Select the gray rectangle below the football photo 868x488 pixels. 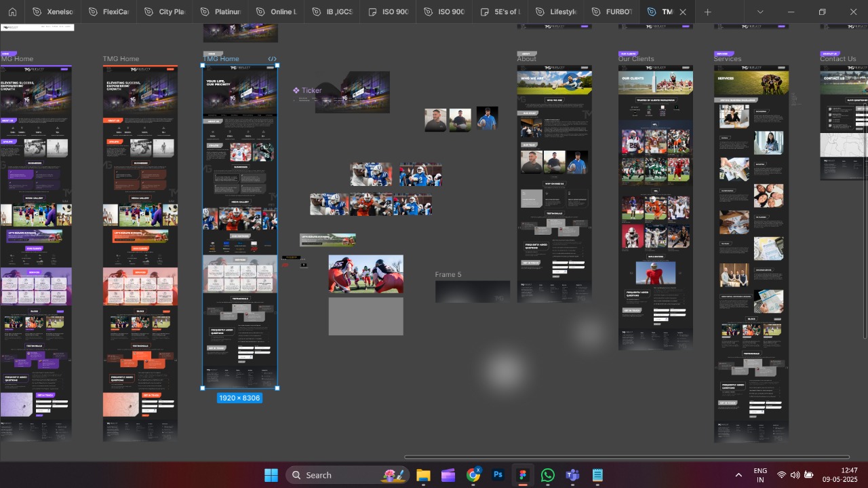point(366,316)
